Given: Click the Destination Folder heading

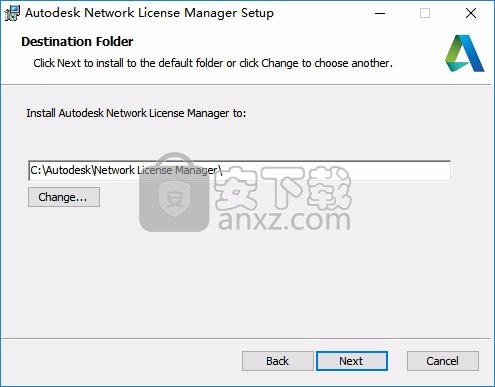Looking at the screenshot, I should (77, 42).
